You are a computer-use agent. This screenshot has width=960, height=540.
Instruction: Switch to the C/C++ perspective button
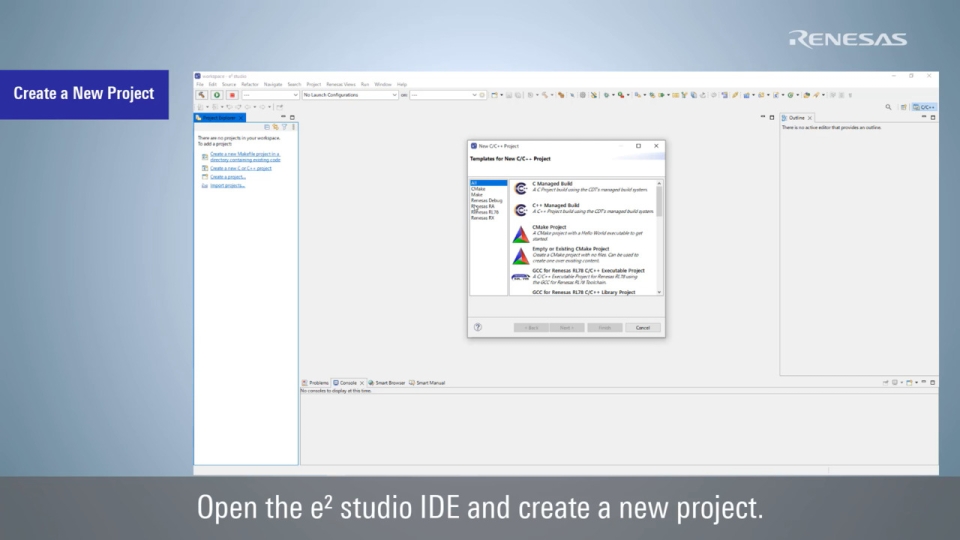pyautogui.click(x=924, y=107)
